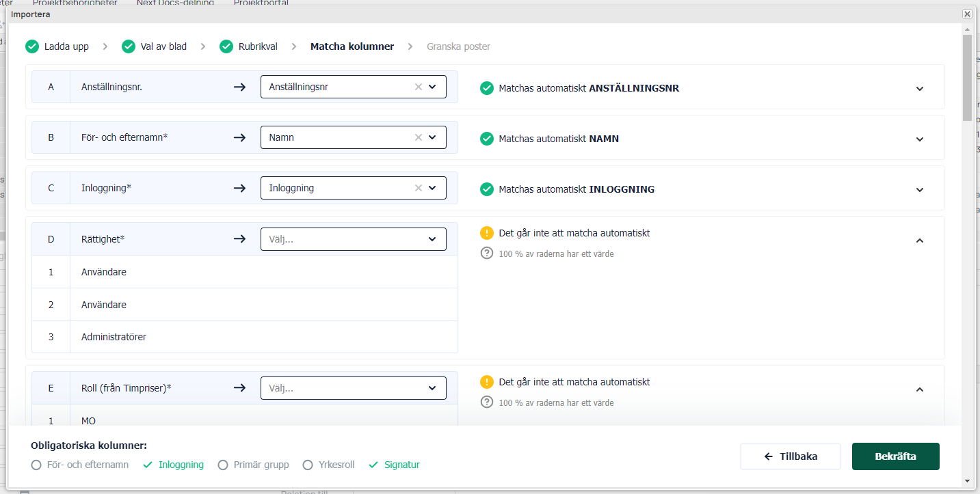Click the green checkmark next to Signatur at the bottom

[373, 465]
